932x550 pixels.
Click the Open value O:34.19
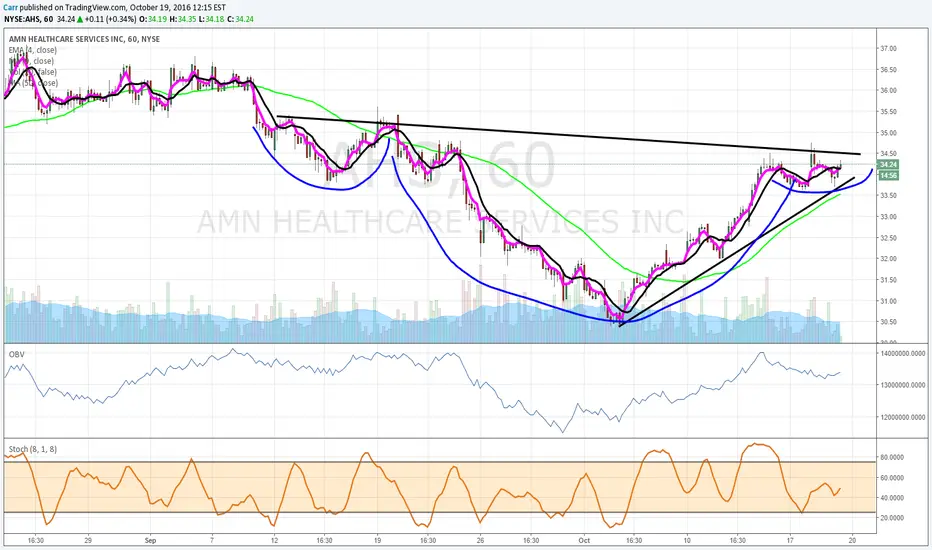tap(152, 19)
